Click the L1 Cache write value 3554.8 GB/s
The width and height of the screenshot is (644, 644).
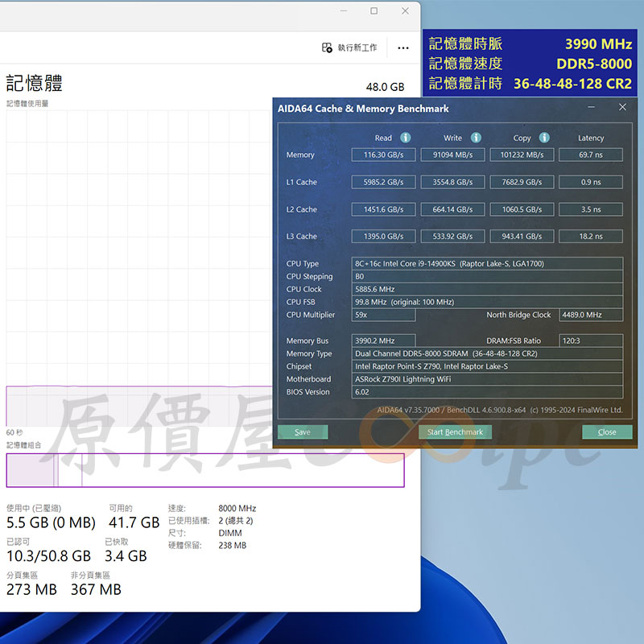click(x=452, y=182)
